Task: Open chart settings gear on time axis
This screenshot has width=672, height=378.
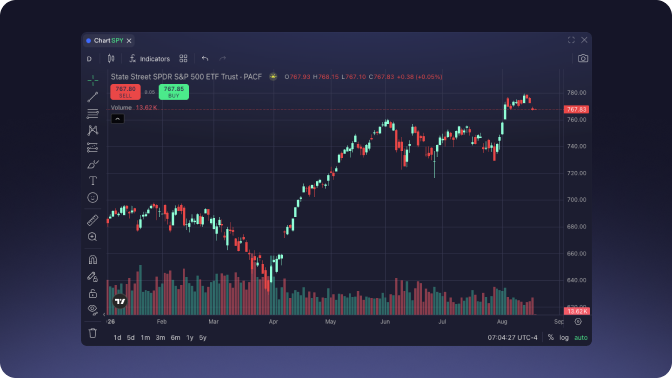Action: click(578, 321)
